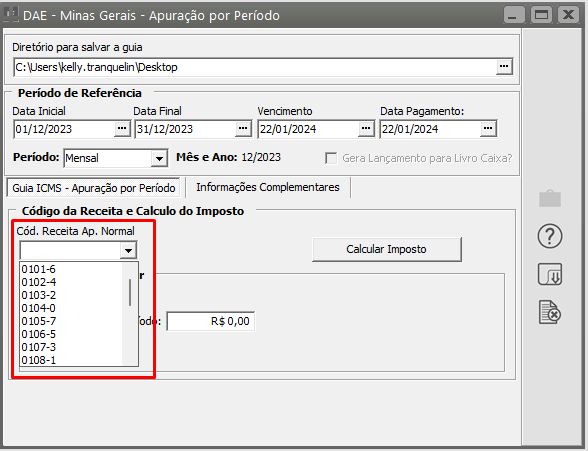Collapse the Cód. Receita Ap. Normal dropdown

point(128,250)
